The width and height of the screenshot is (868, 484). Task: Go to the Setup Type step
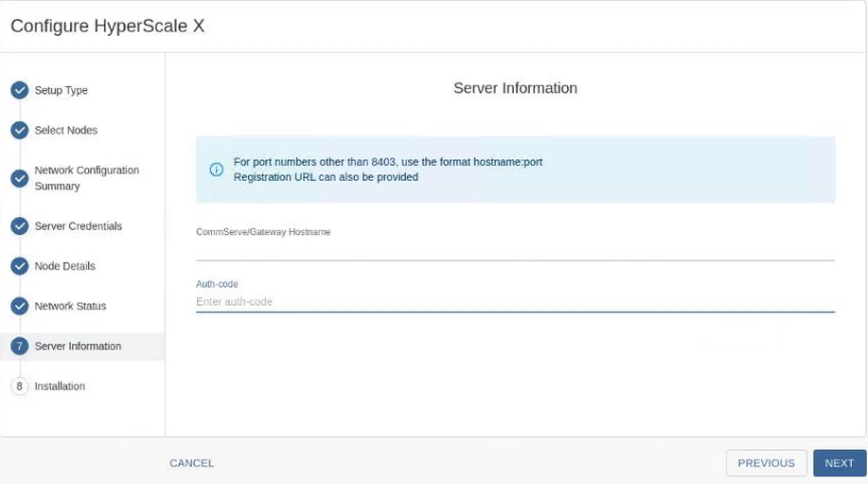(x=61, y=90)
